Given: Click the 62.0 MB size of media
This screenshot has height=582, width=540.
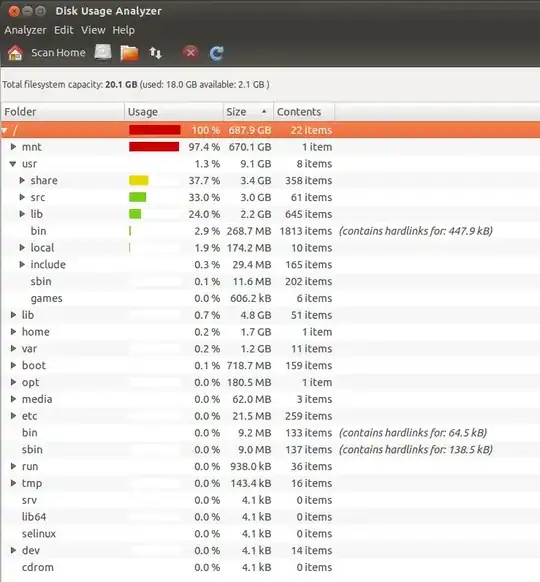Looking at the screenshot, I should (x=252, y=399).
